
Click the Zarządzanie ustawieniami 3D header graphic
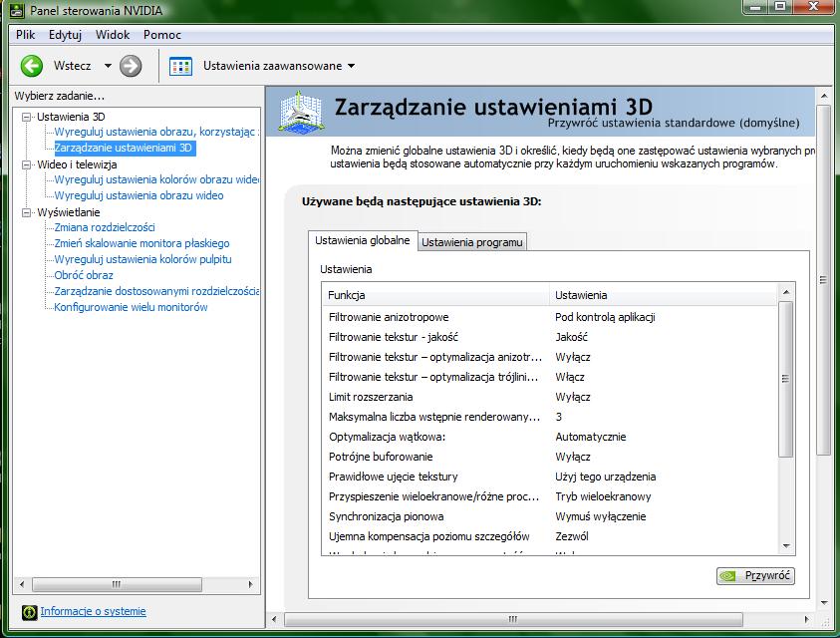point(301,113)
